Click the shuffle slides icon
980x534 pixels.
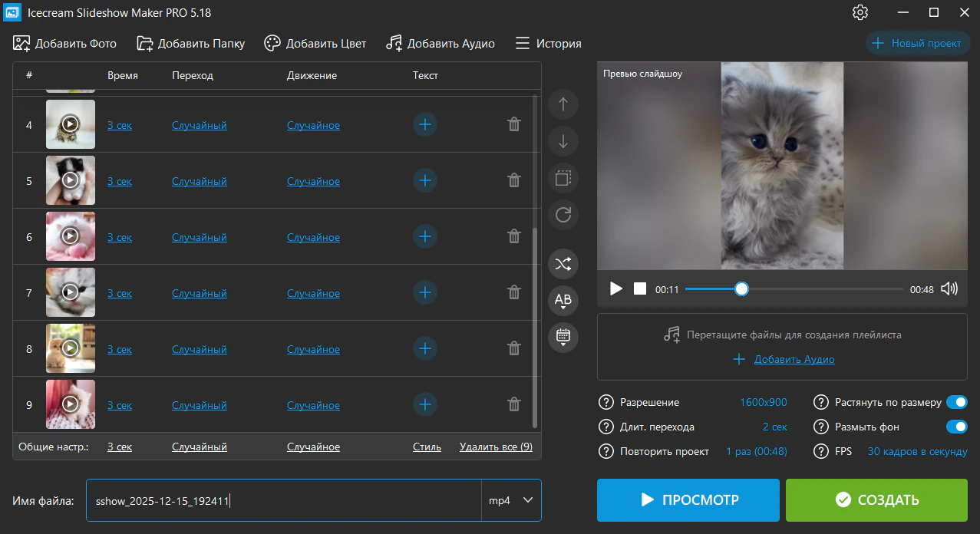coord(563,264)
